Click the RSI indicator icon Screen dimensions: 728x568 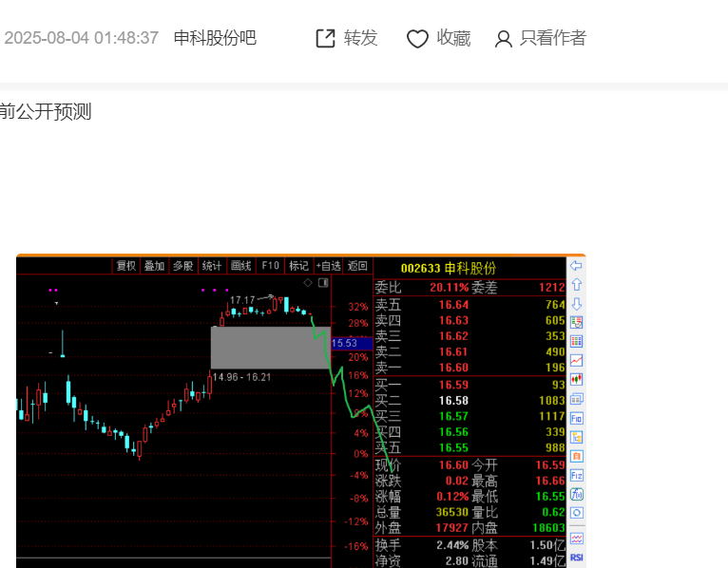576,558
